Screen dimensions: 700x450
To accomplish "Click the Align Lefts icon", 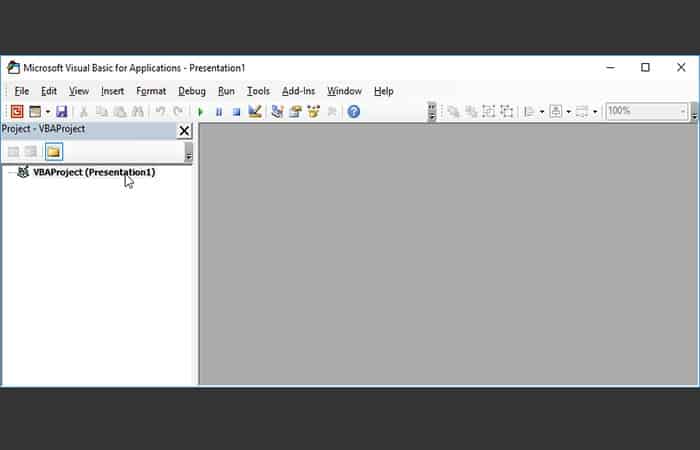I will (529, 111).
